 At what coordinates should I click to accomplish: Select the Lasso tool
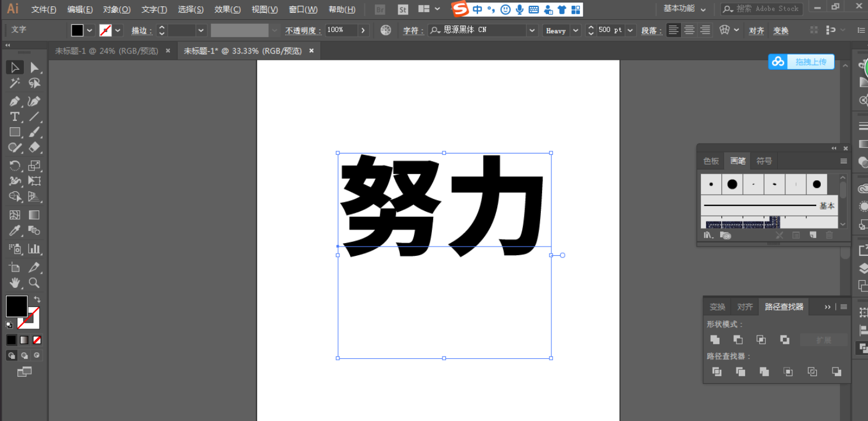click(34, 83)
